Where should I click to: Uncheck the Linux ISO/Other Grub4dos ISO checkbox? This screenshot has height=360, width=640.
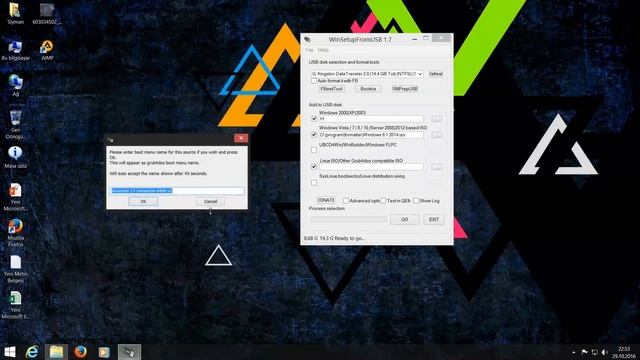(314, 167)
